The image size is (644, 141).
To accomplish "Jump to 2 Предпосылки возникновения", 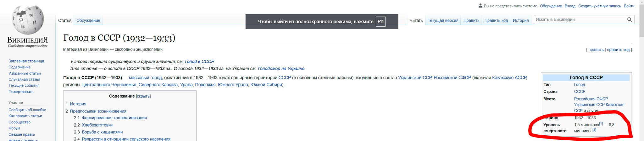I will point(98,111).
